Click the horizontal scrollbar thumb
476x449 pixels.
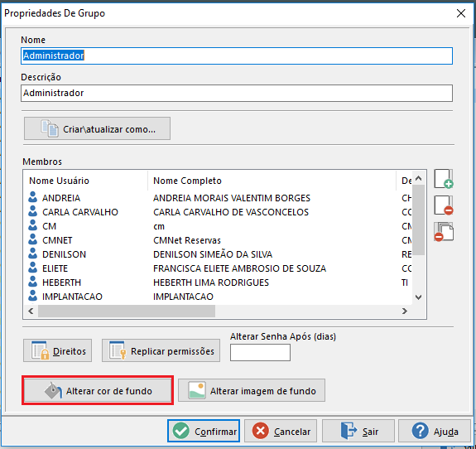[x=127, y=311]
